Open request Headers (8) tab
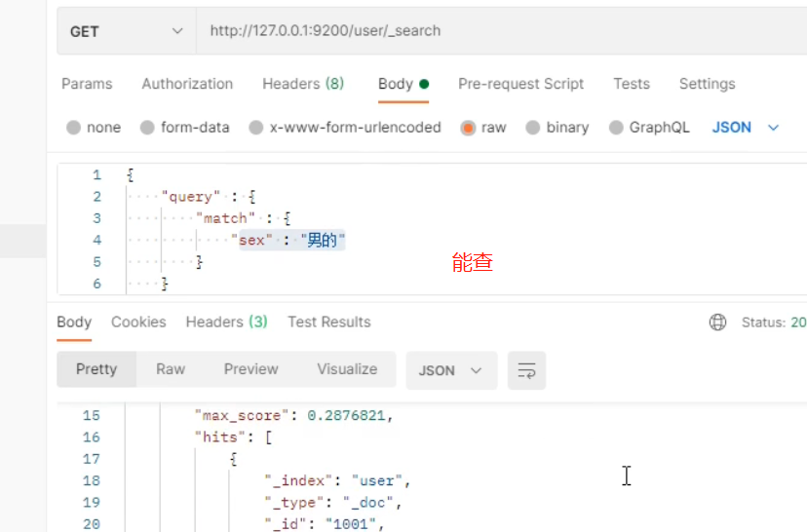 303,84
